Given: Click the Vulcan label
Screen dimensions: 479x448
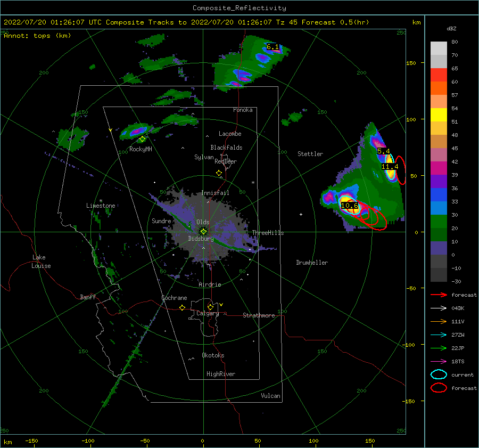Looking at the screenshot, I should (x=270, y=396).
